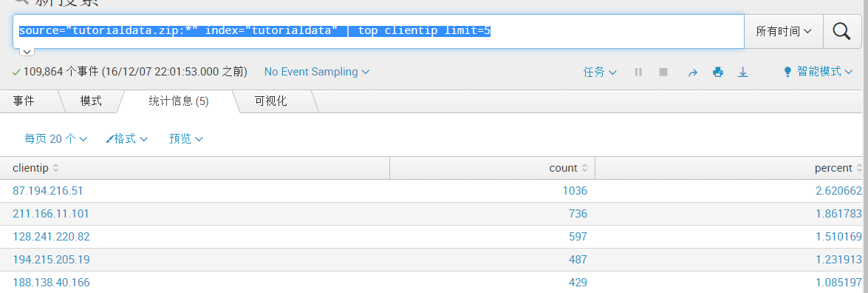Open No Event Sampling dropdown

click(x=317, y=72)
